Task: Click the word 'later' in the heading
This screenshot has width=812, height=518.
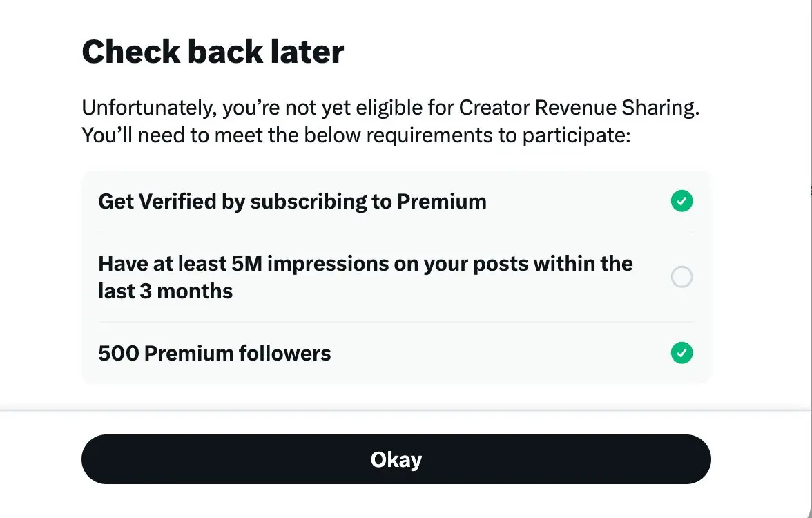Action: (308, 52)
